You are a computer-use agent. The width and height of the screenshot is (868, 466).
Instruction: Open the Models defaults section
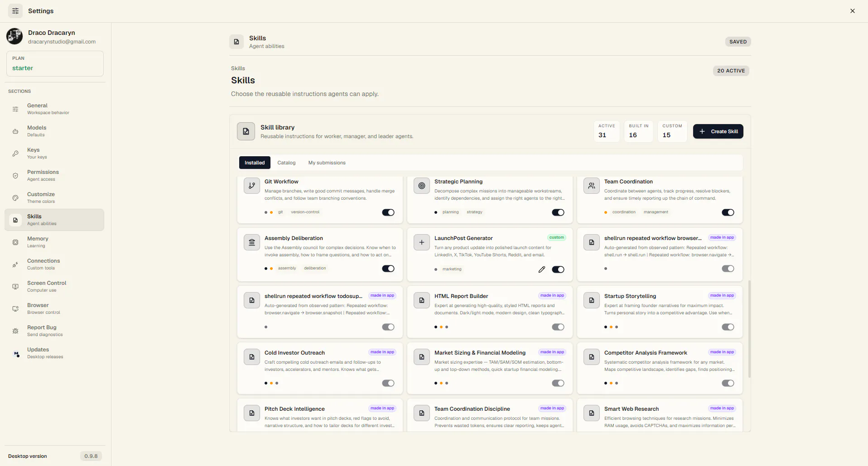click(54, 131)
